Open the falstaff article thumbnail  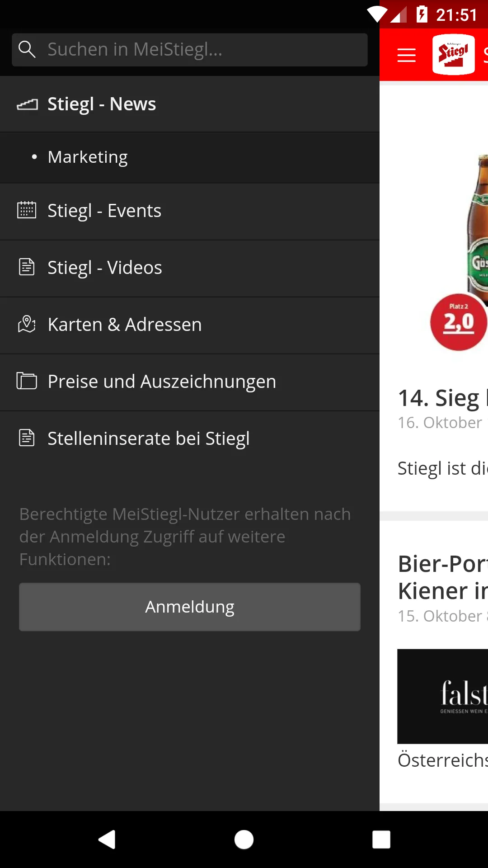pyautogui.click(x=443, y=696)
